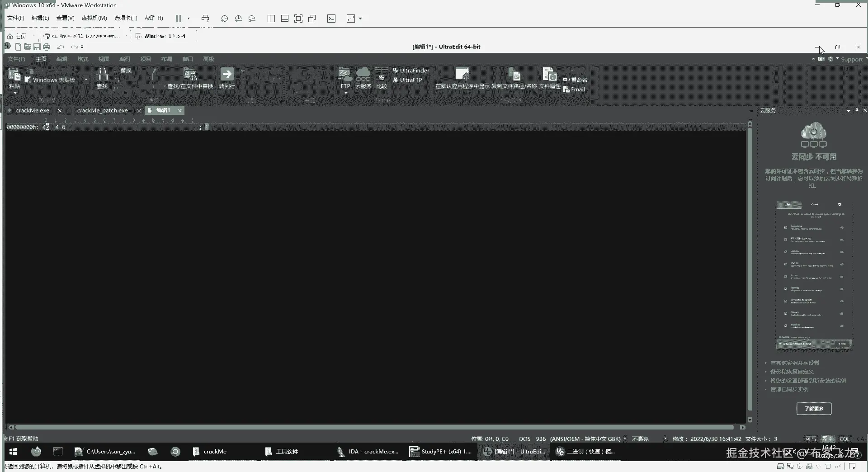
Task: Click the Learn More button in cloud panel
Action: click(814, 409)
